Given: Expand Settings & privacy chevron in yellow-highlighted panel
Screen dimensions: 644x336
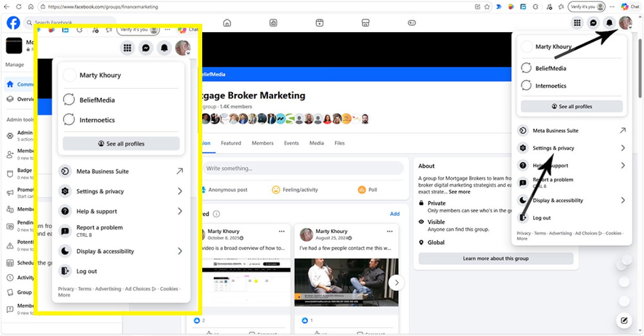Looking at the screenshot, I should [180, 191].
